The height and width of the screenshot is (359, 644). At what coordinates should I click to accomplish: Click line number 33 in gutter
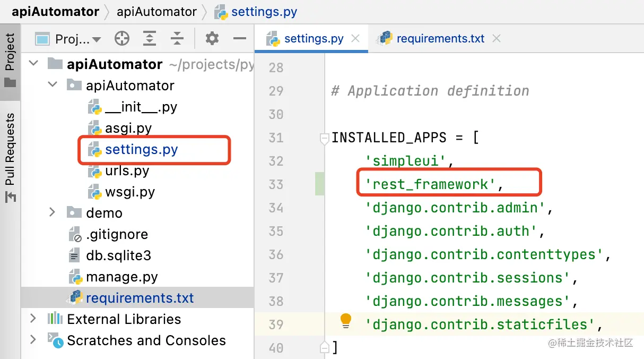276,185
